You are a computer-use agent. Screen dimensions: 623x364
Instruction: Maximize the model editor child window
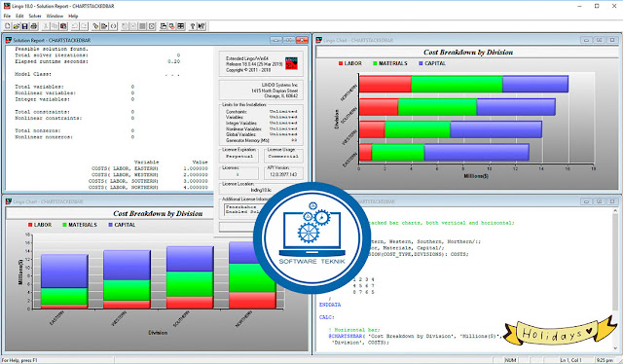click(x=600, y=201)
